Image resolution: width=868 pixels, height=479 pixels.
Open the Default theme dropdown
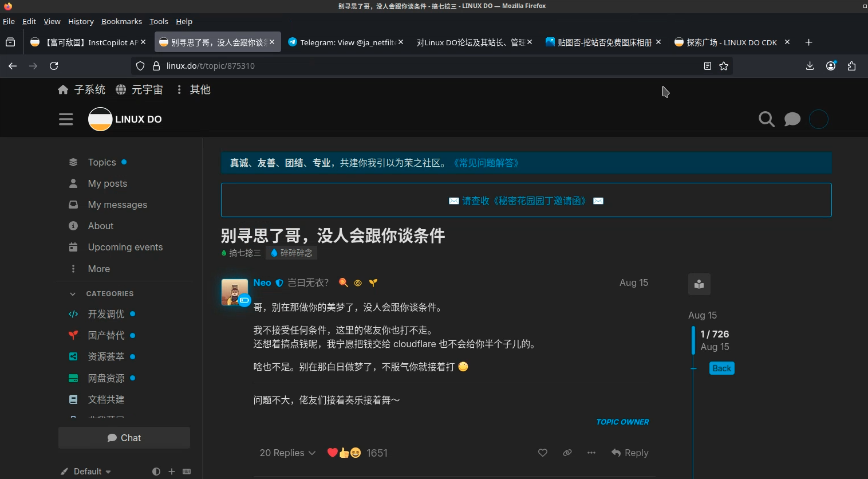click(x=87, y=471)
